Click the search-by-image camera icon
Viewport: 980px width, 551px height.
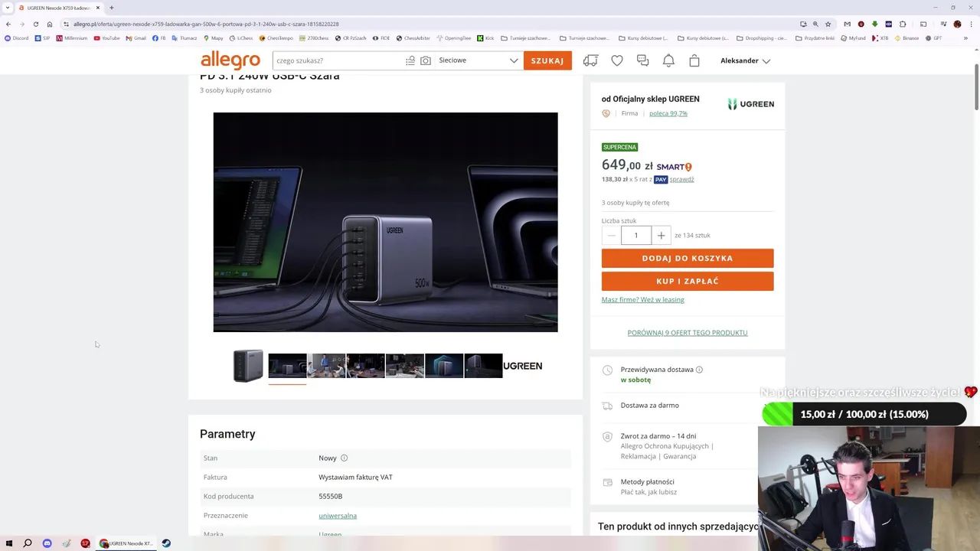pyautogui.click(x=426, y=60)
